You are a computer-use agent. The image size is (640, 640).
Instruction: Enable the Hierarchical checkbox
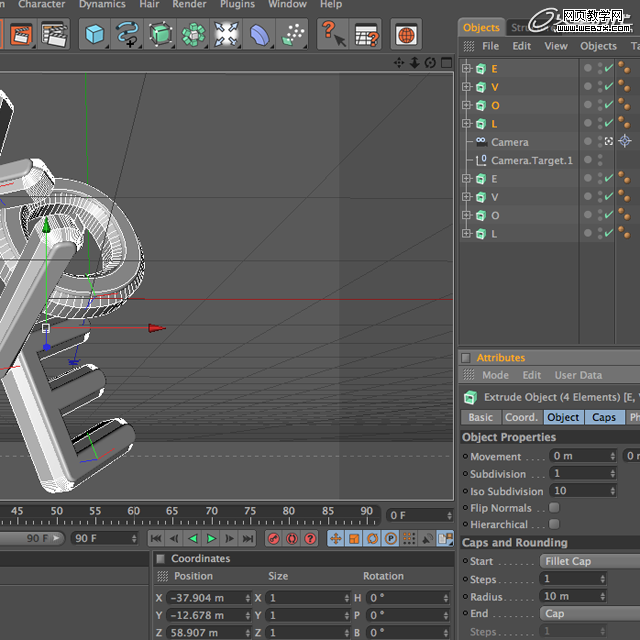click(554, 524)
